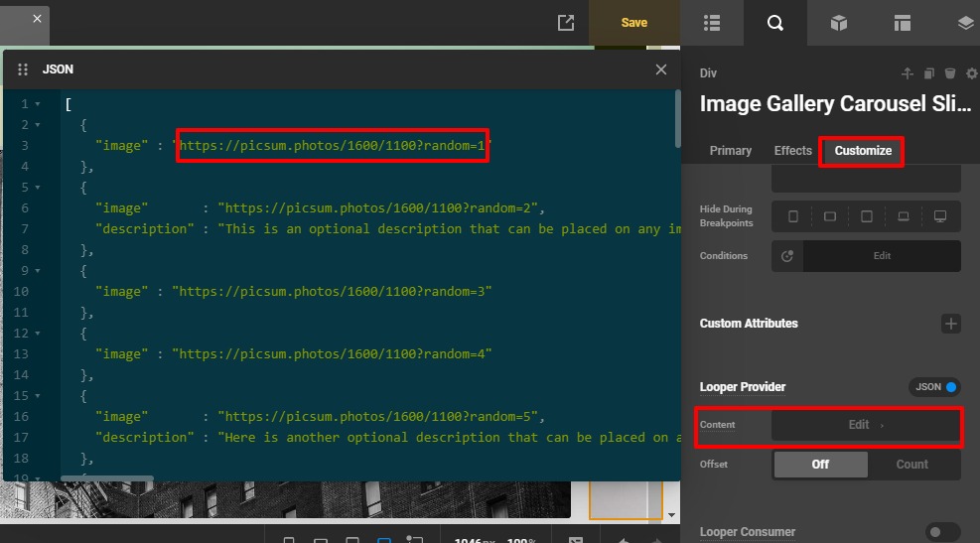Collapse the fold arrow on line 2
980x543 pixels.
37,125
